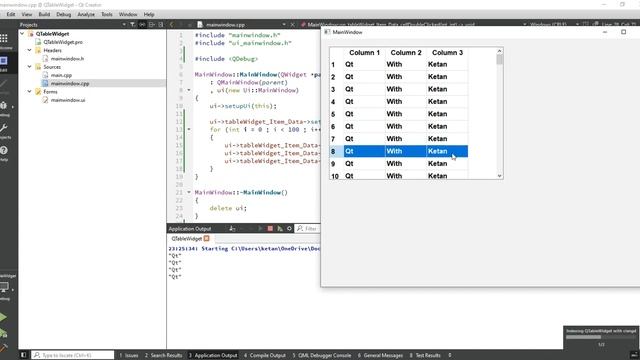Open the Tools menu

pos(107,14)
